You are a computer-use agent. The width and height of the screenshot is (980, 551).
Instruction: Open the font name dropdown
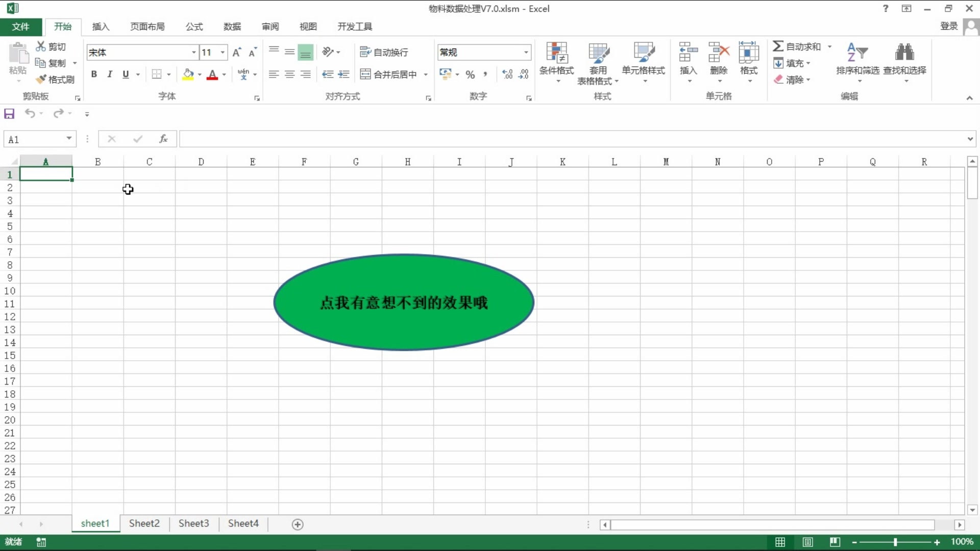[193, 52]
